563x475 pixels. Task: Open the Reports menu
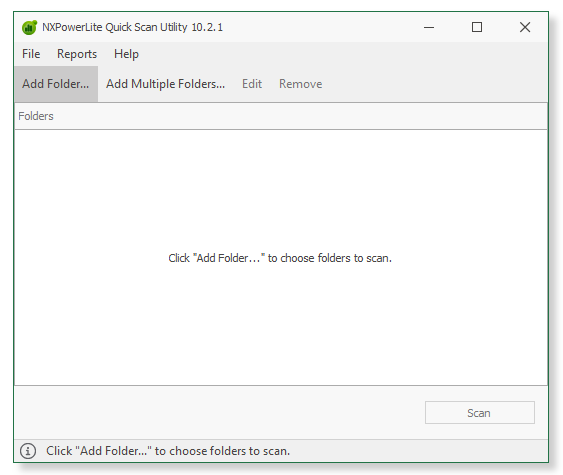(77, 54)
